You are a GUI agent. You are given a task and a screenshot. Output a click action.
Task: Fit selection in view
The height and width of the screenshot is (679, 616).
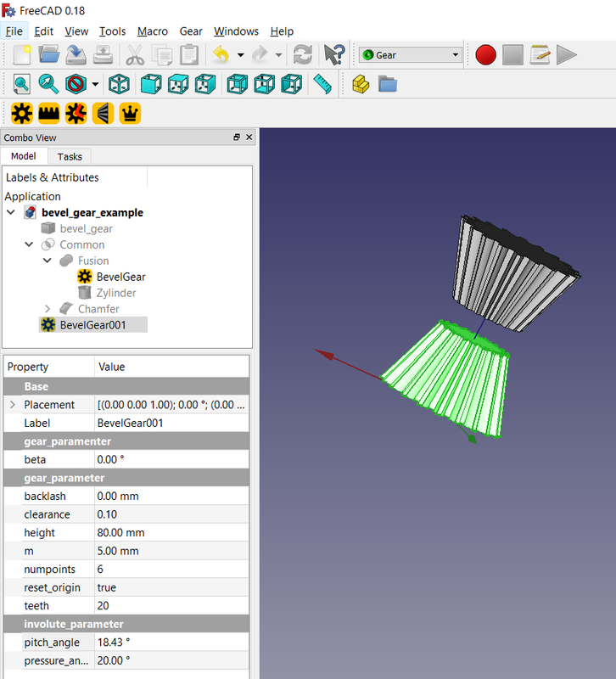point(48,84)
